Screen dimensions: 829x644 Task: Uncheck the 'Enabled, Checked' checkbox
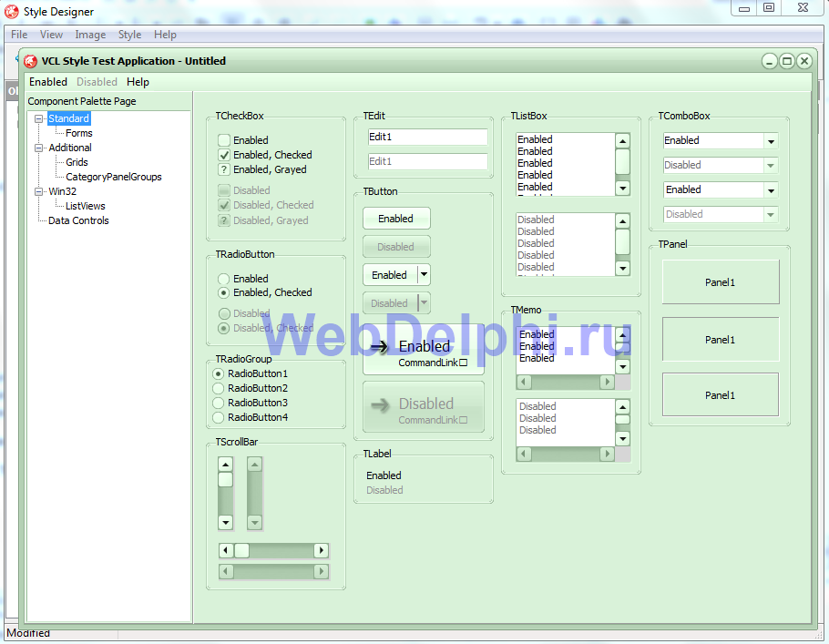(x=224, y=155)
